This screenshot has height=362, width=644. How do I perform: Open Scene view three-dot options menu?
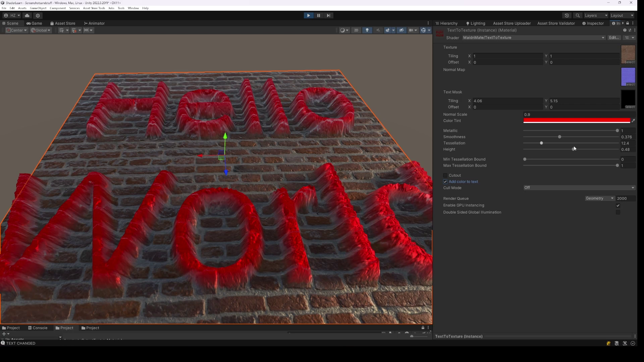click(x=428, y=23)
